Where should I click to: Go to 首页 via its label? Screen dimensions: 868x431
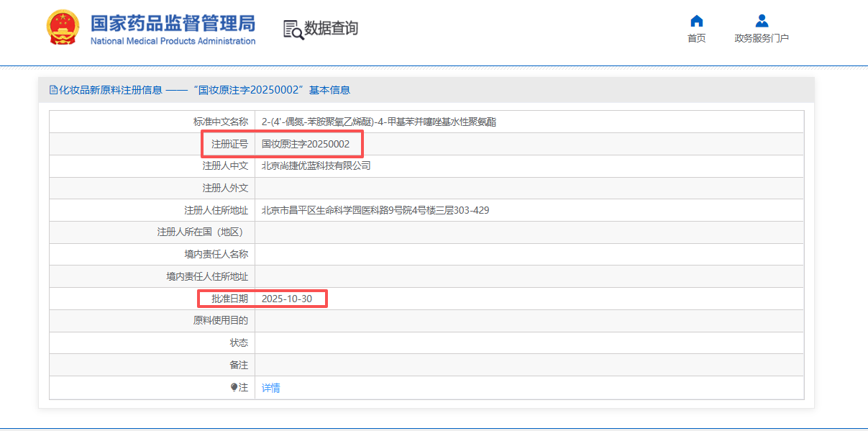[x=696, y=38]
